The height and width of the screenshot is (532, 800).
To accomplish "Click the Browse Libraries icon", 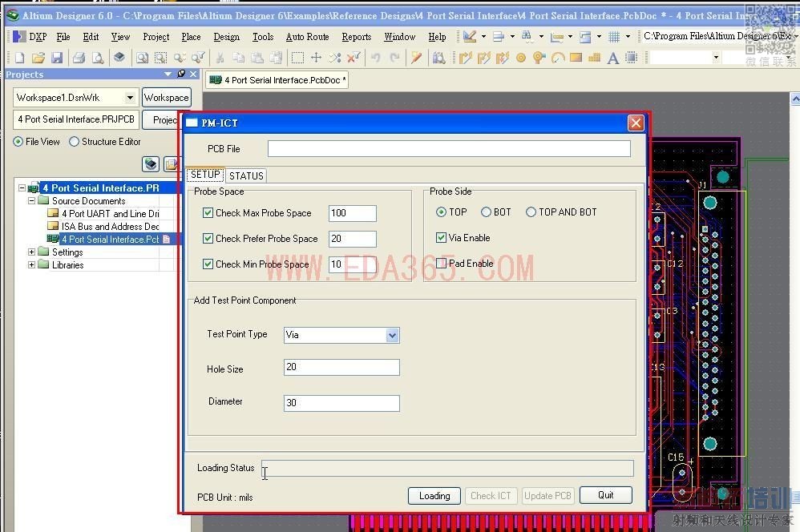I will (438, 58).
